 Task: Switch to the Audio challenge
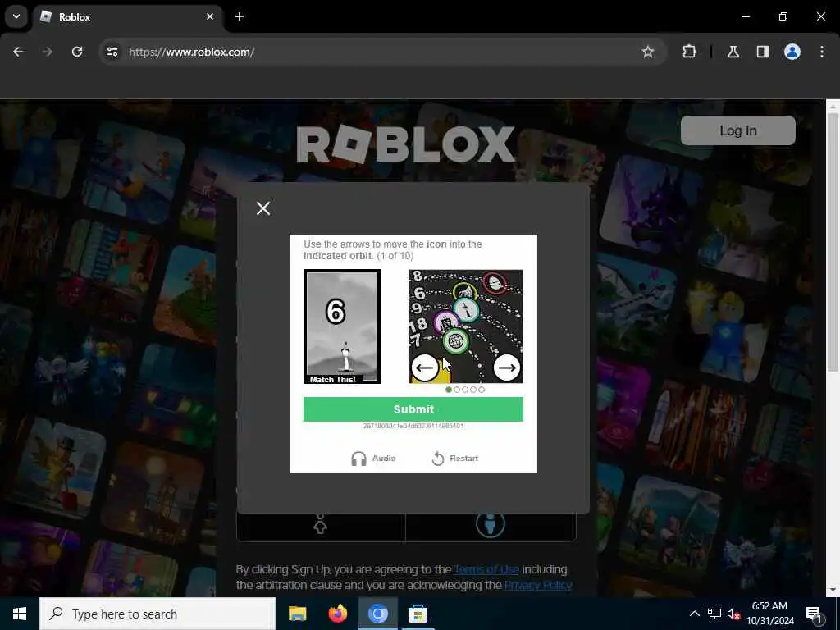point(373,459)
